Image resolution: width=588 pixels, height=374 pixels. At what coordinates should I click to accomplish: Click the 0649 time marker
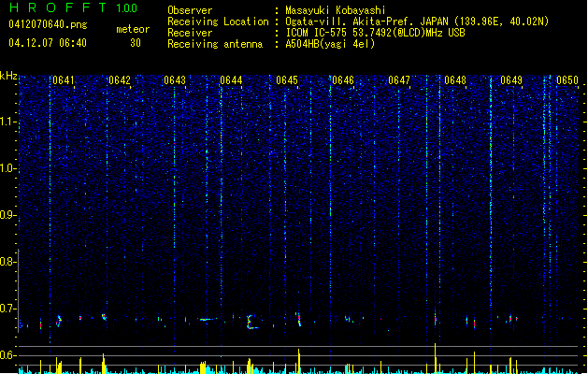[511, 80]
